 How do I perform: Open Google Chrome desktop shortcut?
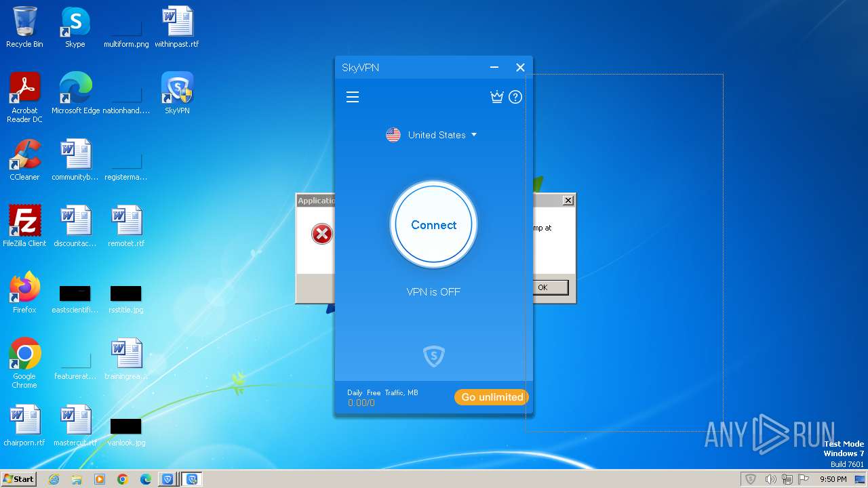[x=24, y=363]
